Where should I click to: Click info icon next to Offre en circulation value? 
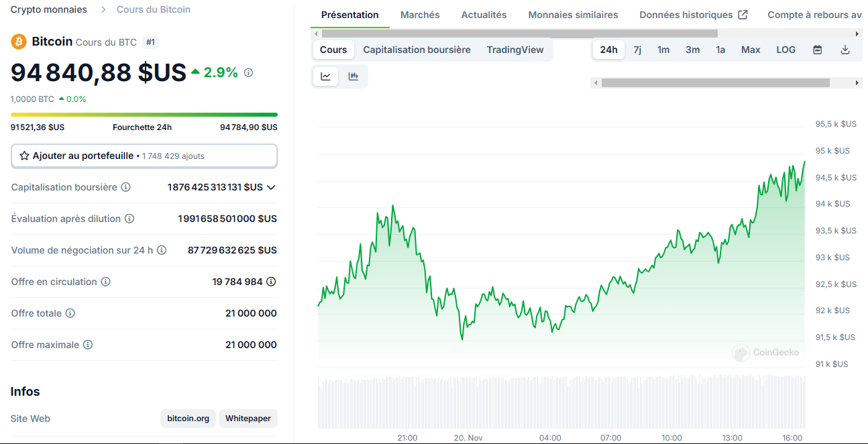(x=271, y=282)
